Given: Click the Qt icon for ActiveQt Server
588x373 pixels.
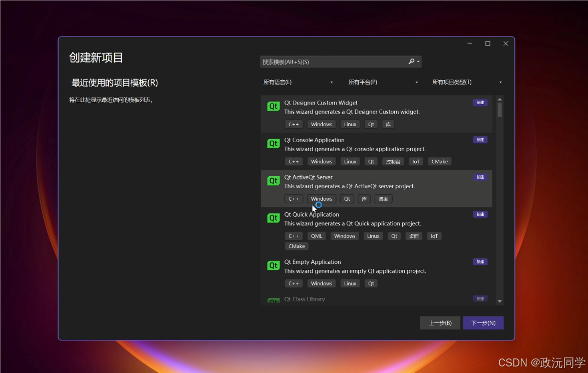Looking at the screenshot, I should (x=273, y=181).
